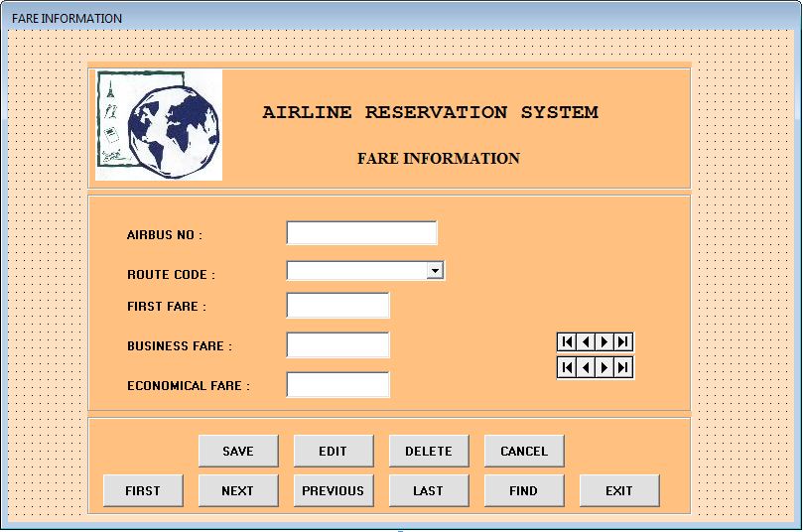Screen dimensions: 803x532
Task: Go to next record in upper data control
Action: [604, 341]
